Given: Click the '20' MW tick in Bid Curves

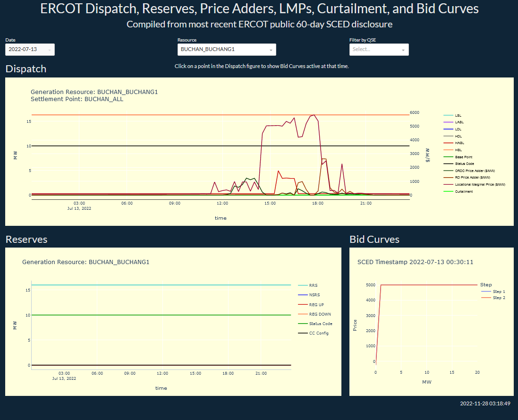Looking at the screenshot, I should (x=477, y=372).
